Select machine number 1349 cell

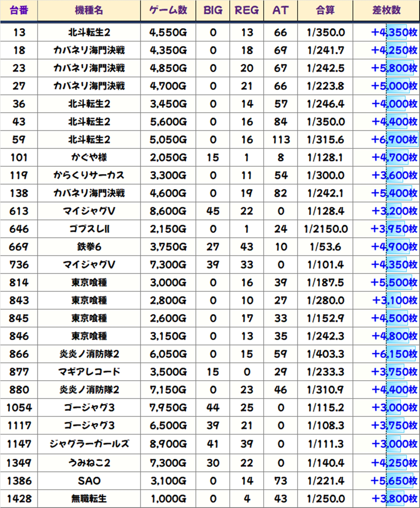pyautogui.click(x=19, y=463)
